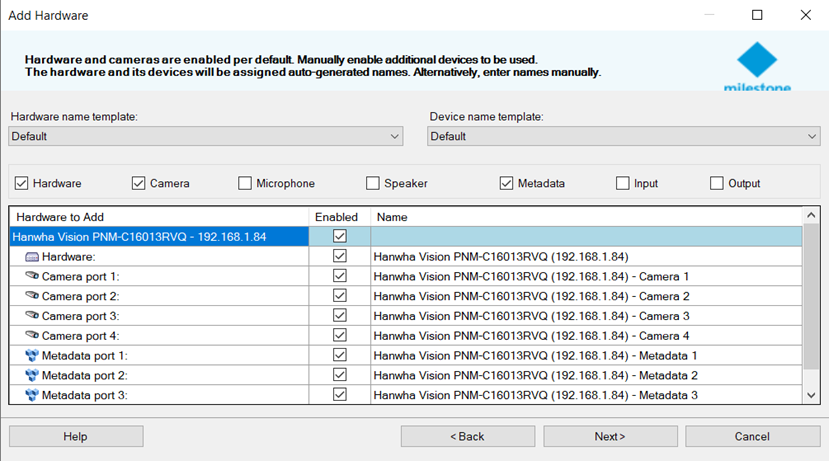Edit name ending in Metadata 2

click(586, 375)
